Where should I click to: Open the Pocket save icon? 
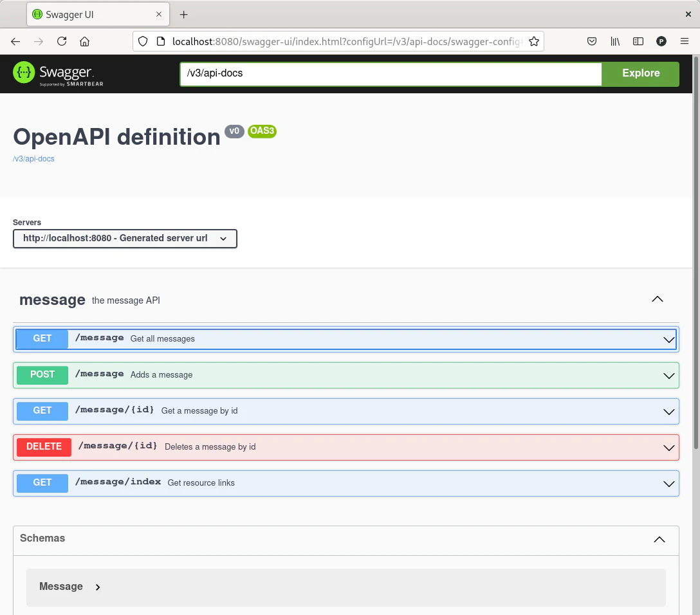click(592, 41)
